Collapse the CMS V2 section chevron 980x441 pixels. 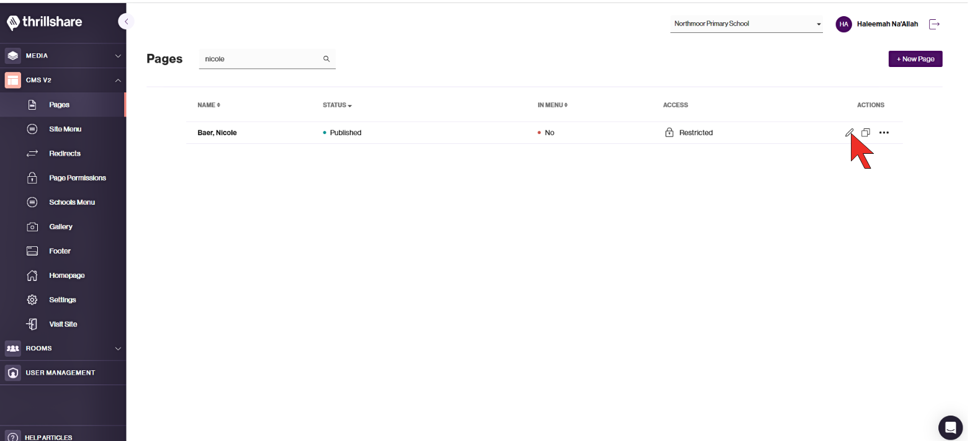pos(118,80)
